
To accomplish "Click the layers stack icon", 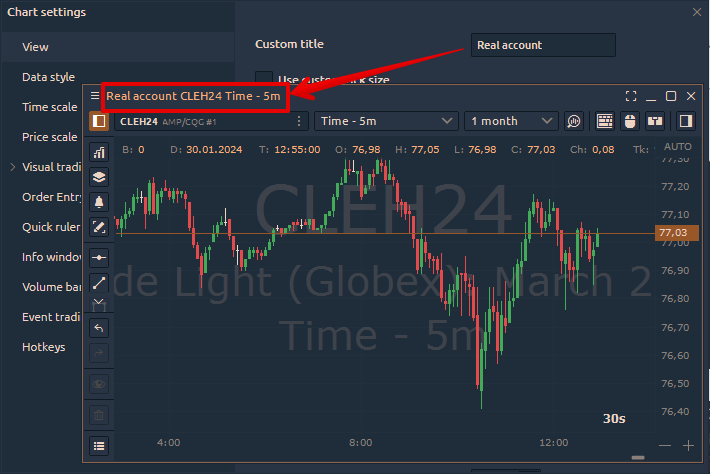I will pos(99,177).
